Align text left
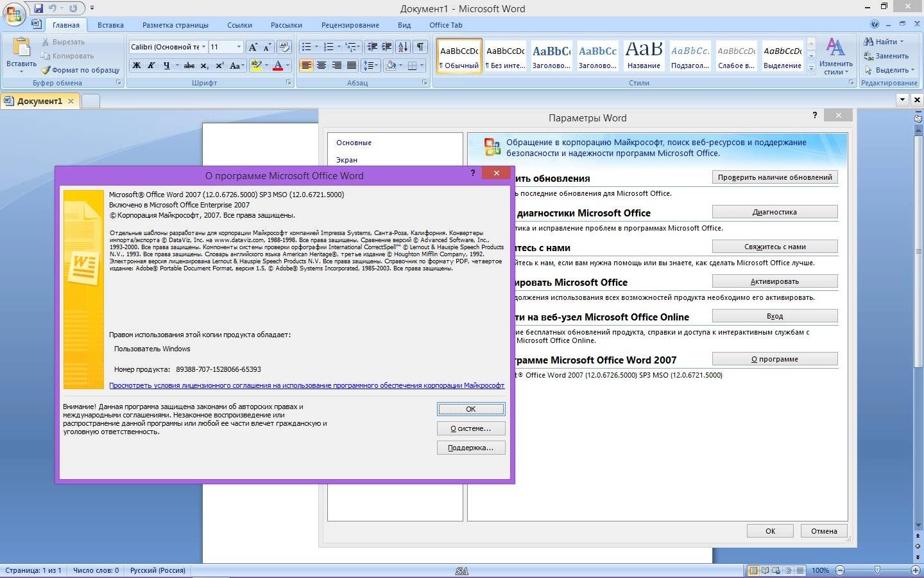Image resolution: width=924 pixels, height=578 pixels. click(x=306, y=66)
